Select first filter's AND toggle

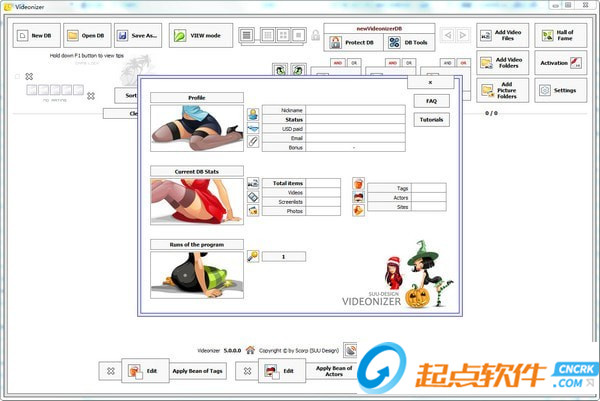pos(338,63)
